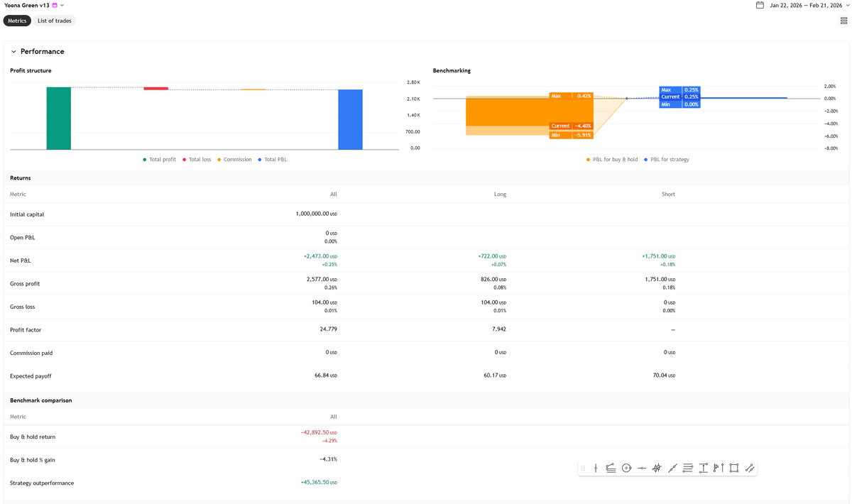The height and width of the screenshot is (504, 852).
Task: Click the Gross loss row label
Action: 23,307
